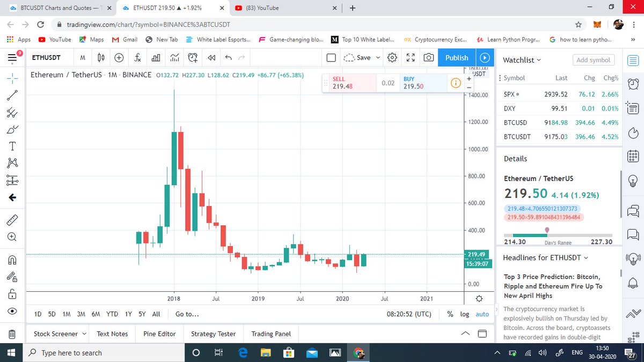This screenshot has height=362, width=644.
Task: Open the candlestick chart style menu
Action: (x=101, y=57)
